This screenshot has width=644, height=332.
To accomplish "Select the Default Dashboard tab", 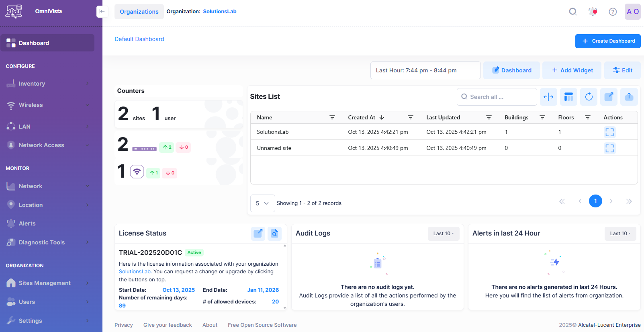I will pos(139,39).
